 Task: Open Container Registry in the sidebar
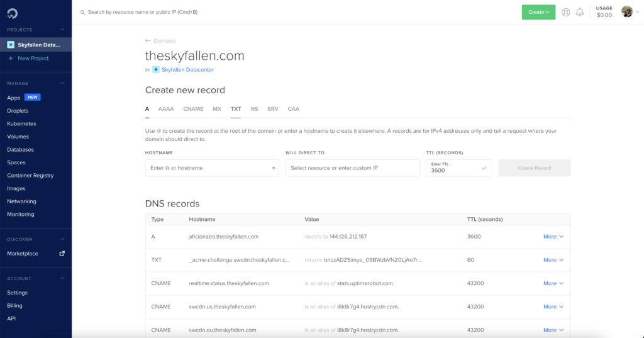tap(30, 175)
